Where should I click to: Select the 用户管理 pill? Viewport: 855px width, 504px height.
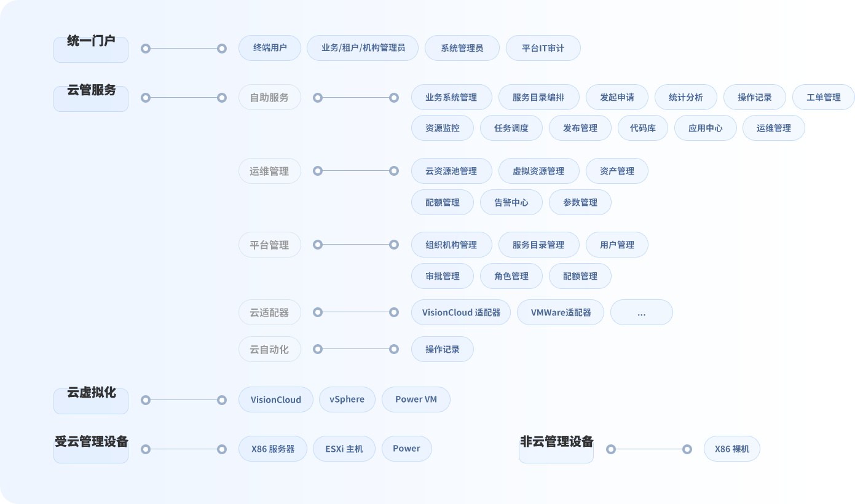(x=617, y=245)
